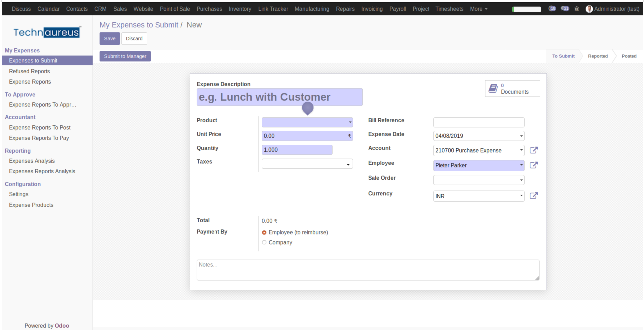Viewport: 644px width, 332px height.
Task: Click the Unit Price input field
Action: (x=307, y=136)
